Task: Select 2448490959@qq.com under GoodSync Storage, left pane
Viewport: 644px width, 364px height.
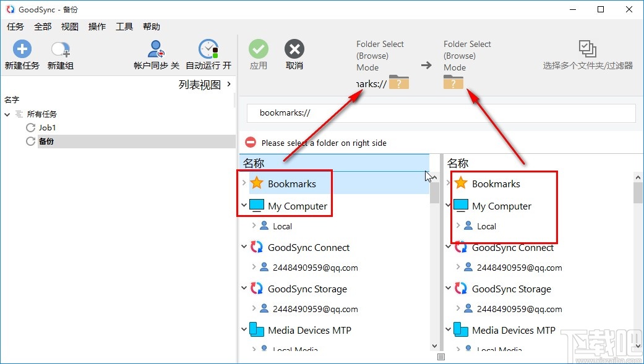Action: 316,310
